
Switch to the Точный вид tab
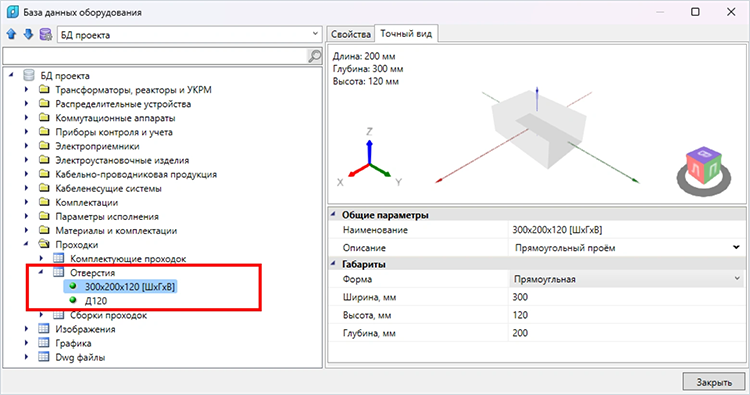[406, 34]
